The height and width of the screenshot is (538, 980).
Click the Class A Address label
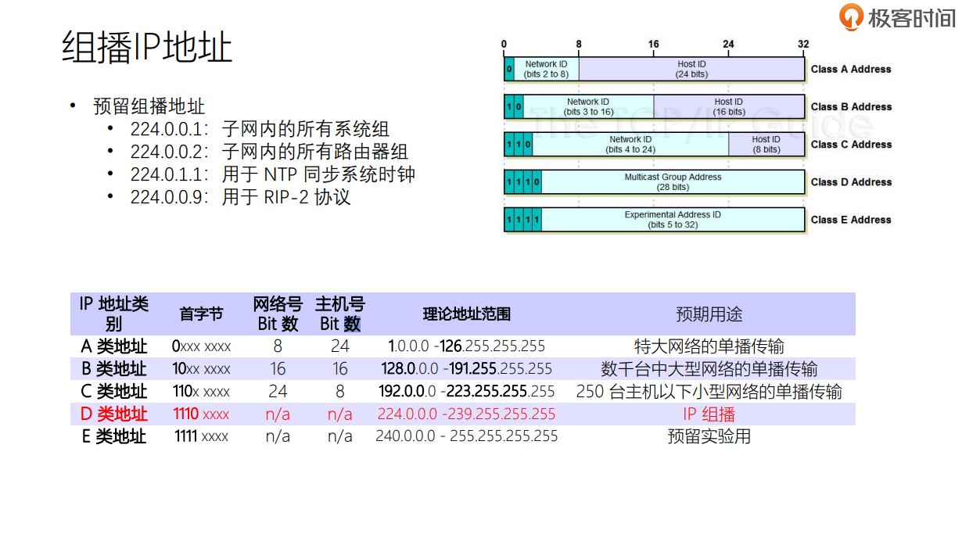(851, 70)
